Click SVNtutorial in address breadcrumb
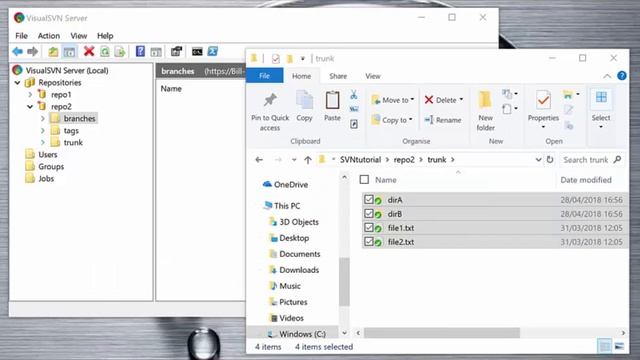Image resolution: width=640 pixels, height=360 pixels. 360,160
